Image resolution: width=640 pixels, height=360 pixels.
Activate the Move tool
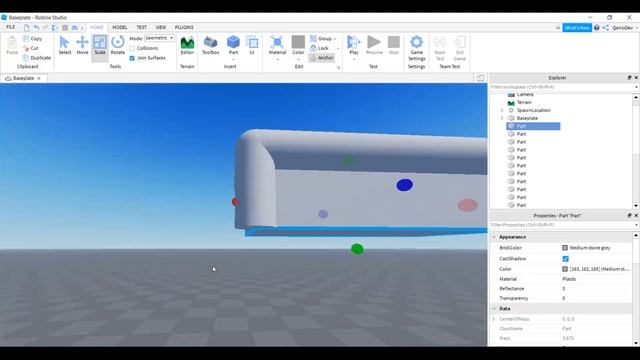pyautogui.click(x=82, y=45)
